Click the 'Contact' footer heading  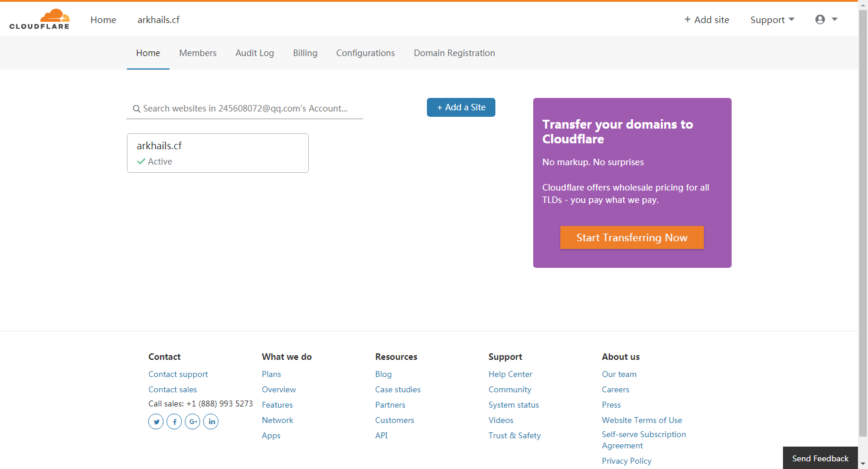pyautogui.click(x=165, y=357)
